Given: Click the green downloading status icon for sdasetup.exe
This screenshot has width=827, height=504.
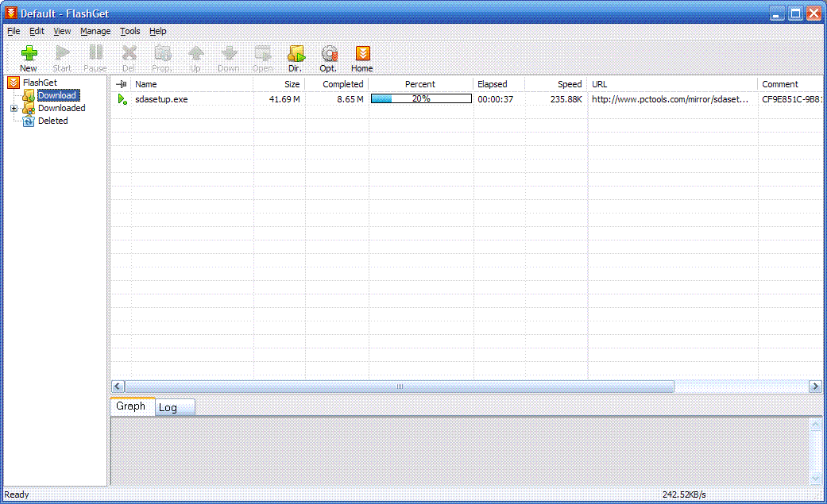Looking at the screenshot, I should pos(122,99).
